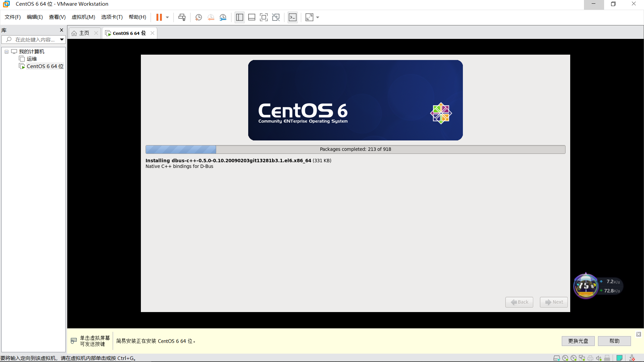Click the VMware Workstation title bar icon
Screen dimensions: 644x362
6,4
